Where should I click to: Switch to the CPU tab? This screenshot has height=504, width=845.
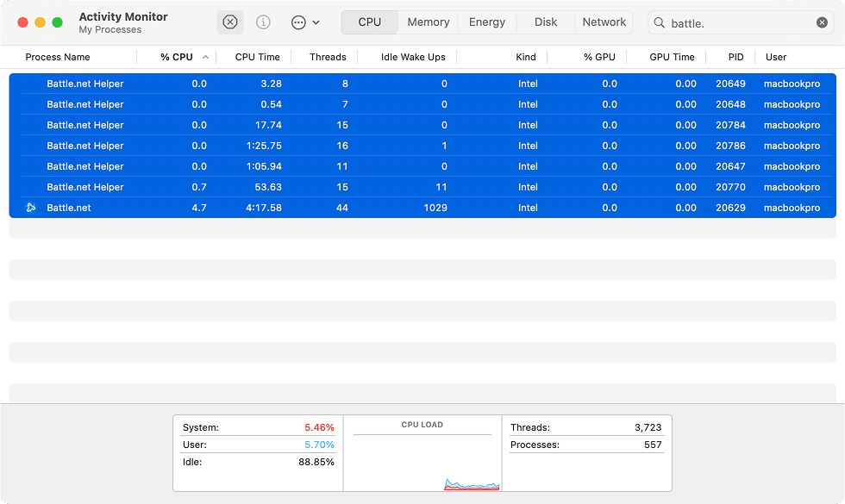(x=370, y=22)
